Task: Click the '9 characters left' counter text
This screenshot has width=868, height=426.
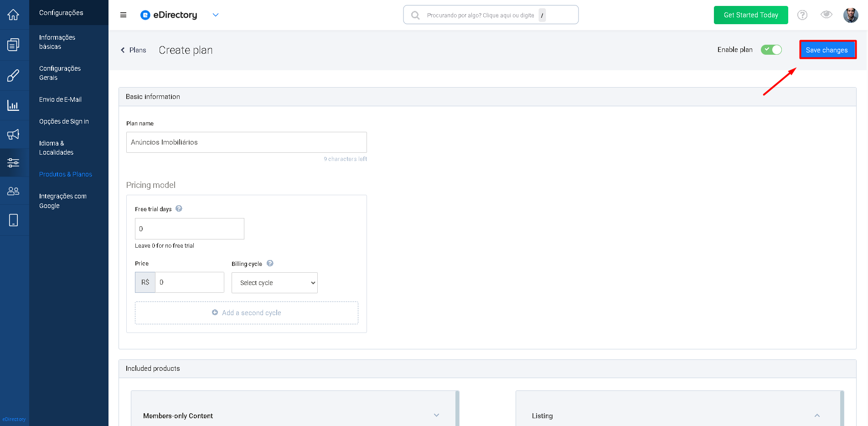Action: (345, 159)
